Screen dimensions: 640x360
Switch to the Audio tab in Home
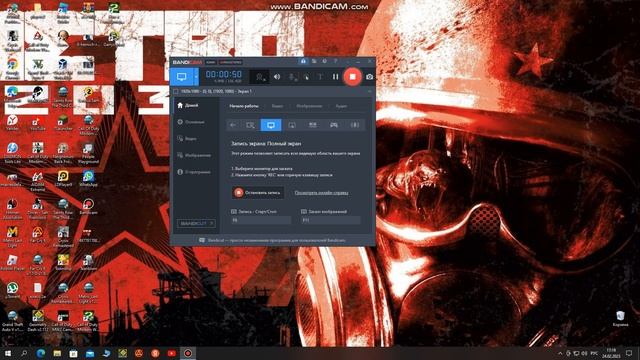click(x=341, y=106)
